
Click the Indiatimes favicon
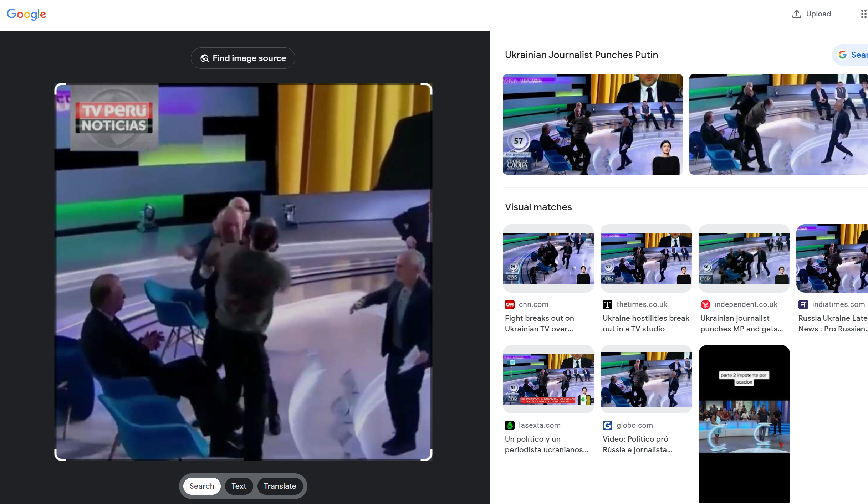[x=803, y=304]
